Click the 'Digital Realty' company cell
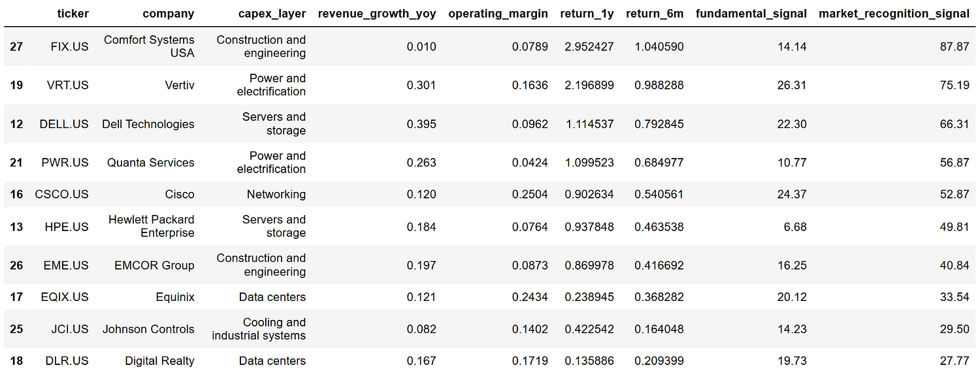Viewport: 980px width, 378px height. [160, 361]
